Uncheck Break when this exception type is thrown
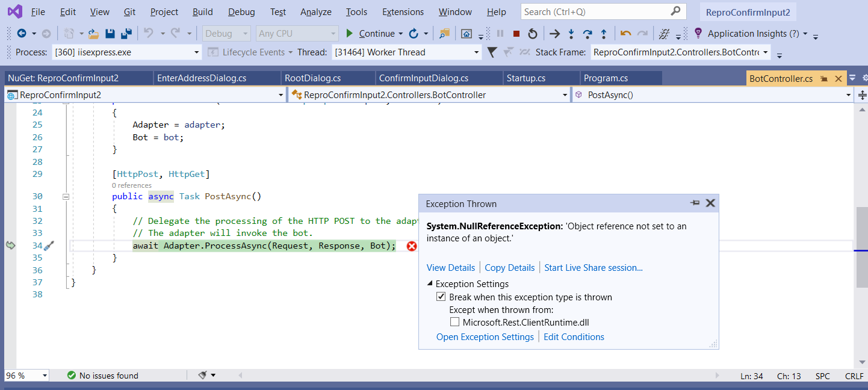The height and width of the screenshot is (390, 868). [441, 297]
